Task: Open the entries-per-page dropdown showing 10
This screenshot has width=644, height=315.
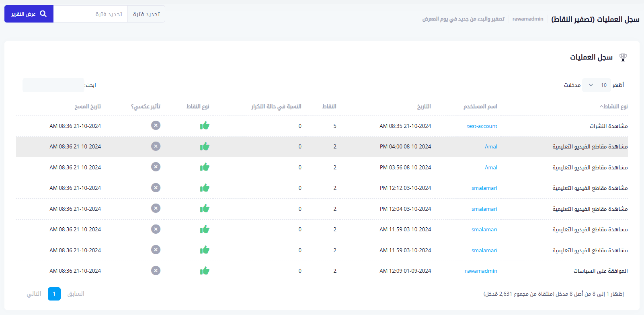Action: pyautogui.click(x=596, y=85)
